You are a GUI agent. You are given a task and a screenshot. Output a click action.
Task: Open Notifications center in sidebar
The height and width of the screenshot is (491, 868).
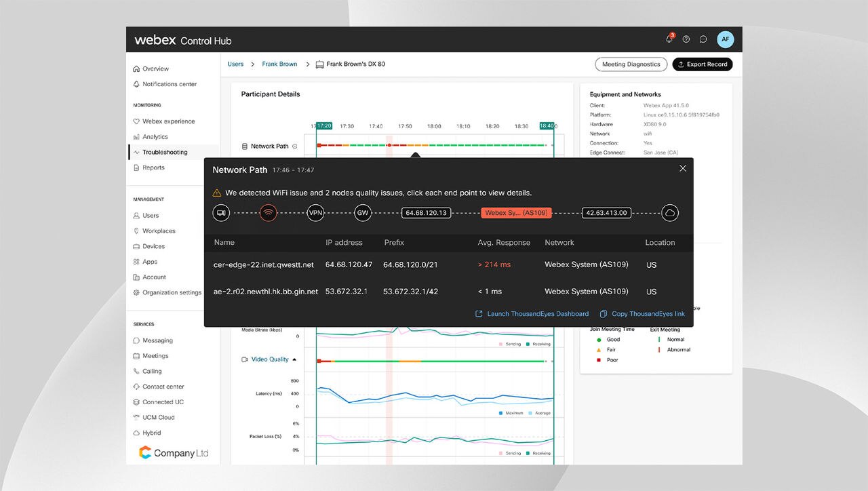[165, 84]
